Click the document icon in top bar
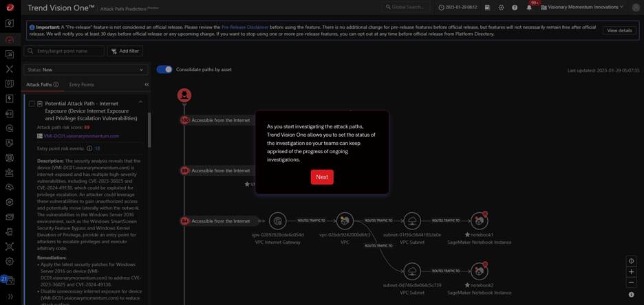Screen dimensions: 644x305 click(x=488, y=8)
